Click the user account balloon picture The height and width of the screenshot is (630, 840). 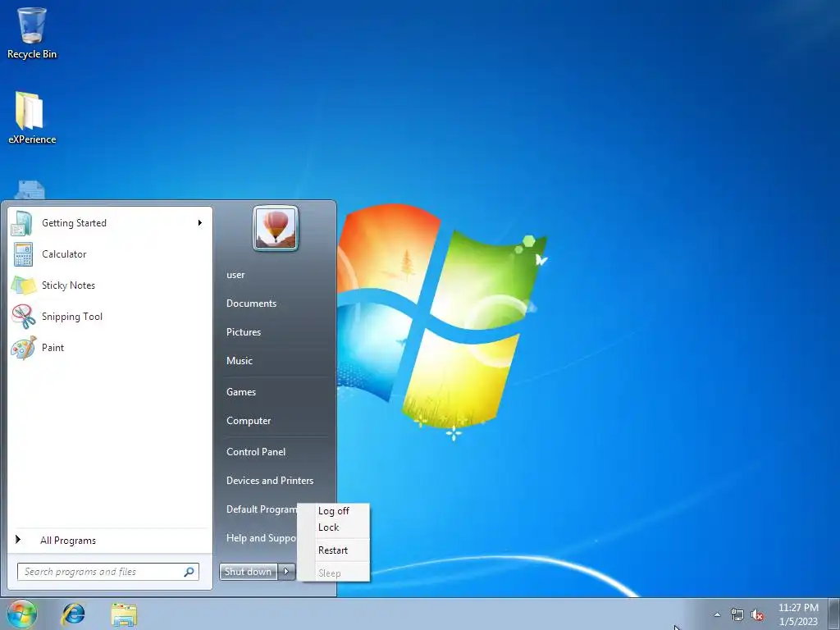[x=276, y=228]
